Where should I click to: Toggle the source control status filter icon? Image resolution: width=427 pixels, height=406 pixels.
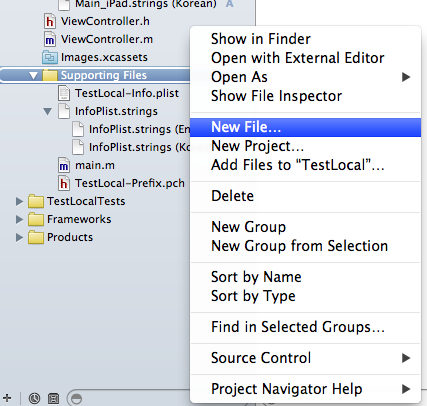coord(53,398)
